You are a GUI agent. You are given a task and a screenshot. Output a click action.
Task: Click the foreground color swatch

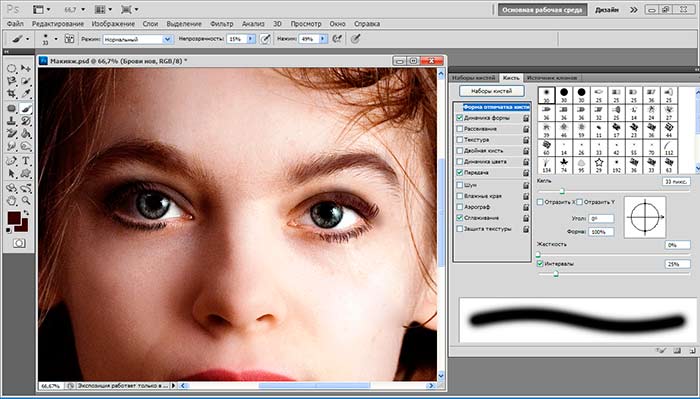[14, 218]
